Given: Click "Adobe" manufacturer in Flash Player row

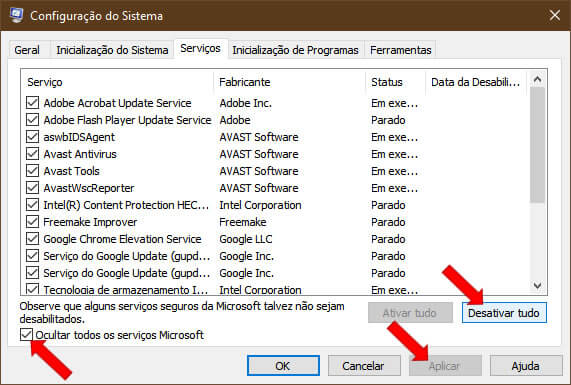Looking at the screenshot, I should tap(235, 120).
